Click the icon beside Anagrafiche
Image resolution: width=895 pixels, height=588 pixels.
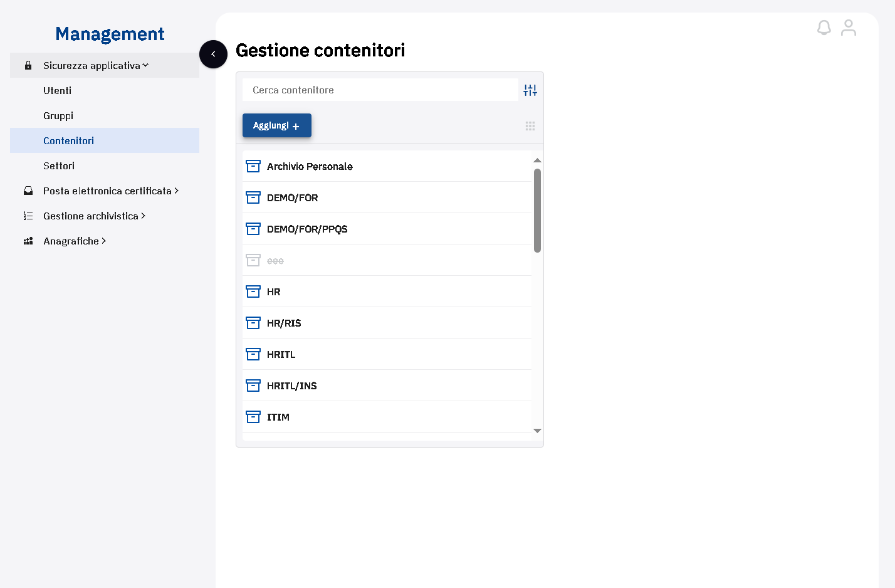(28, 241)
